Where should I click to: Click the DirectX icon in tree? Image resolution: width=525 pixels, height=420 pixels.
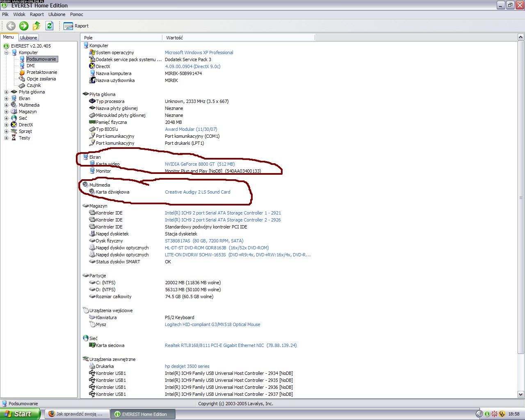point(14,125)
